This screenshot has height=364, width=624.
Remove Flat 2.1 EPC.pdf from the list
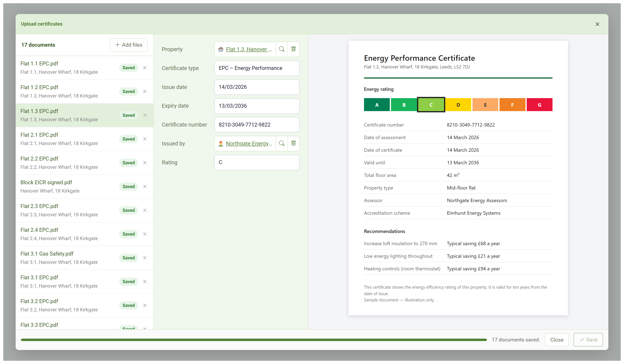click(145, 139)
